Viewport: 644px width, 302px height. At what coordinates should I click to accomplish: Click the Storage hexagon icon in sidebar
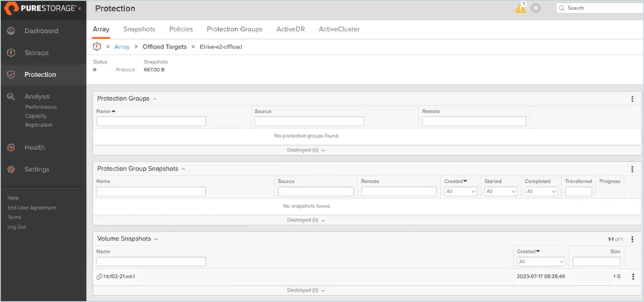pyautogui.click(x=11, y=53)
